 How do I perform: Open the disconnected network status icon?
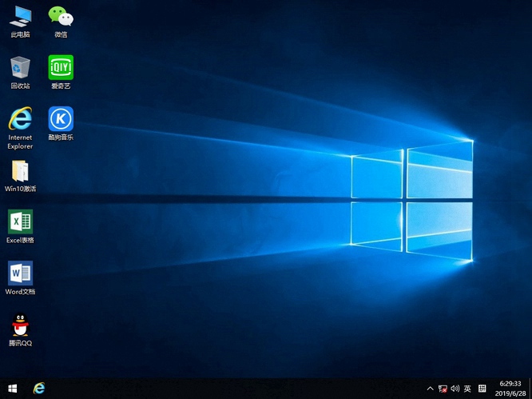tap(443, 389)
